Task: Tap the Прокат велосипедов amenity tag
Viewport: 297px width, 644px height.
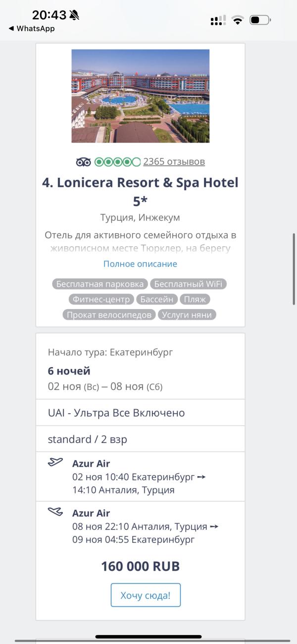Action: tap(109, 315)
